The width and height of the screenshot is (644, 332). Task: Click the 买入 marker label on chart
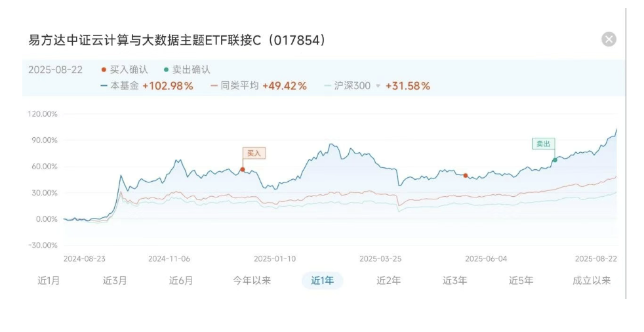(x=253, y=153)
